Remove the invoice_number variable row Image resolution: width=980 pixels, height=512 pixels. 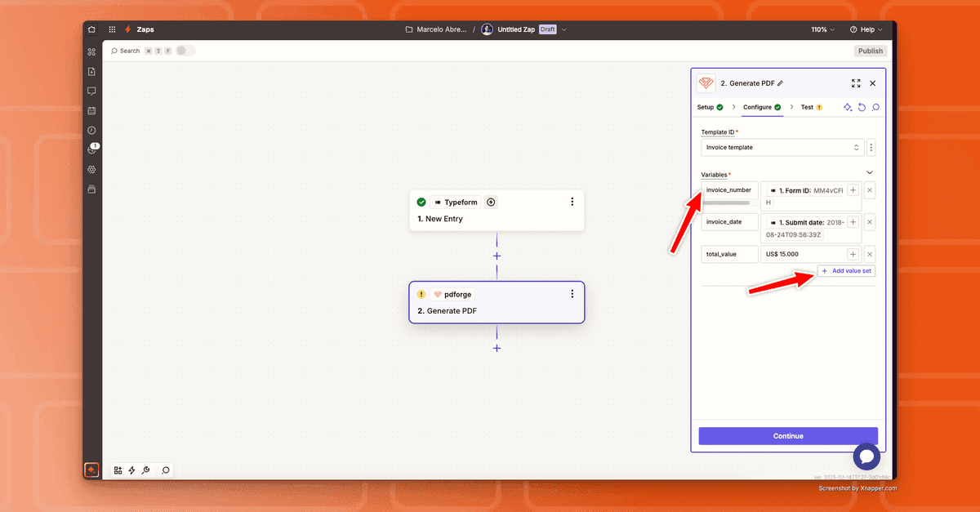pyautogui.click(x=870, y=190)
